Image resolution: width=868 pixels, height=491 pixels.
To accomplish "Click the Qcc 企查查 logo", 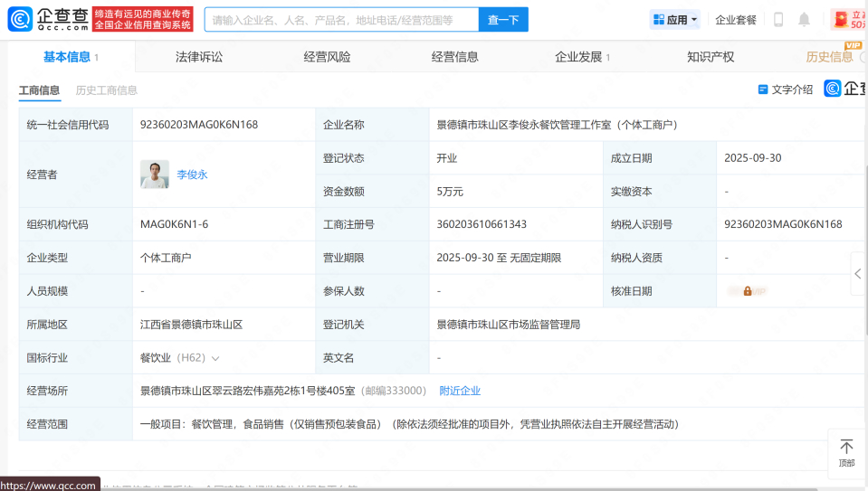I will click(x=50, y=19).
